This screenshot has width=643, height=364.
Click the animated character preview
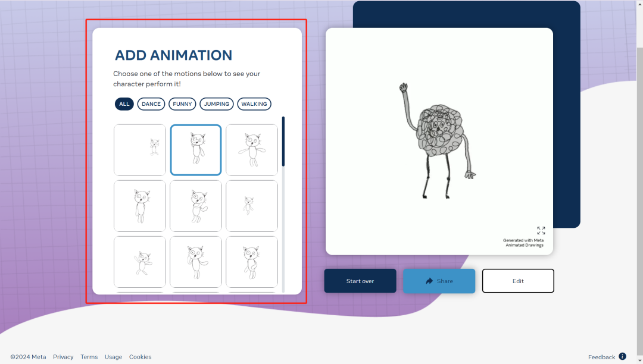tap(438, 140)
